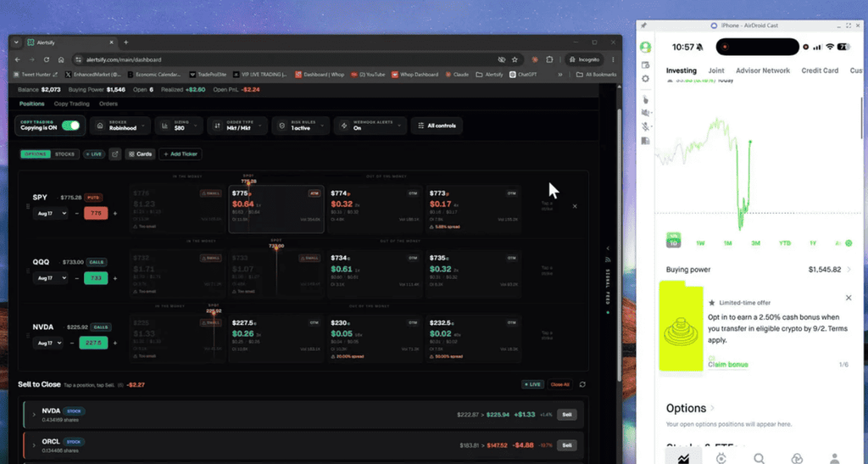Click the Claim bonus link
Image resolution: width=868 pixels, height=464 pixels.
(x=727, y=365)
